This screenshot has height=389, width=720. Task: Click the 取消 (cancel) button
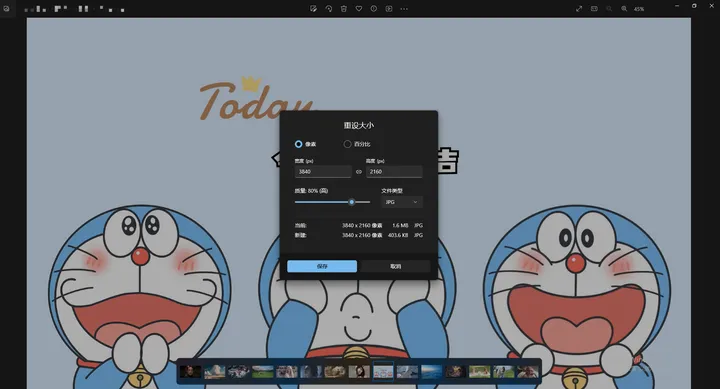(x=395, y=266)
